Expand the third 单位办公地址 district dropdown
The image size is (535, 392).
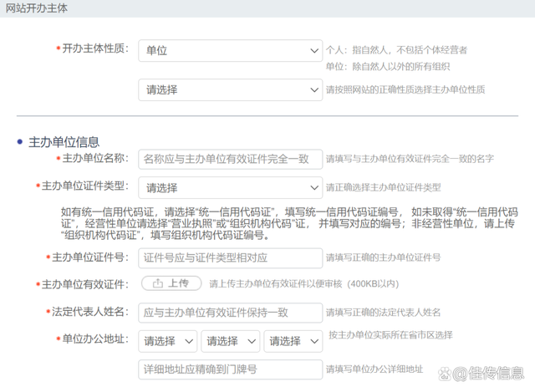point(293,341)
